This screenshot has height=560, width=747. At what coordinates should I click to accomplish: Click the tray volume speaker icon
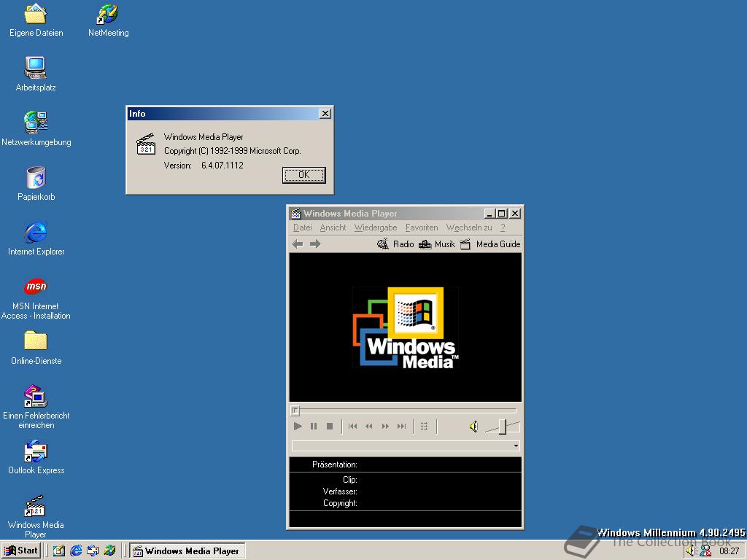tap(692, 551)
